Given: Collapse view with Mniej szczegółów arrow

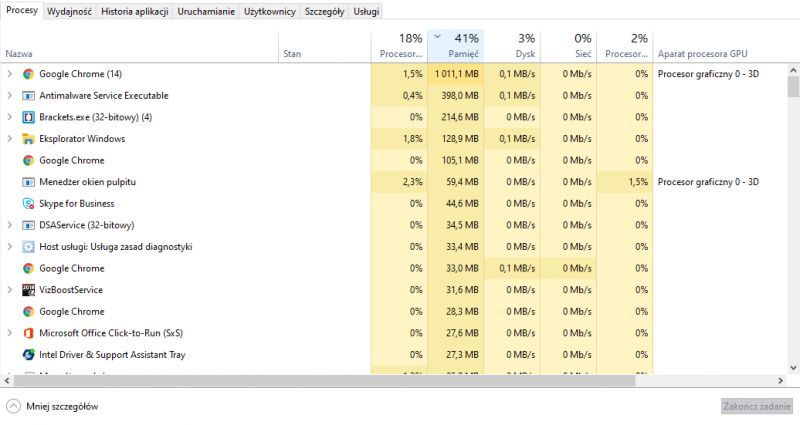Looking at the screenshot, I should 13,407.
